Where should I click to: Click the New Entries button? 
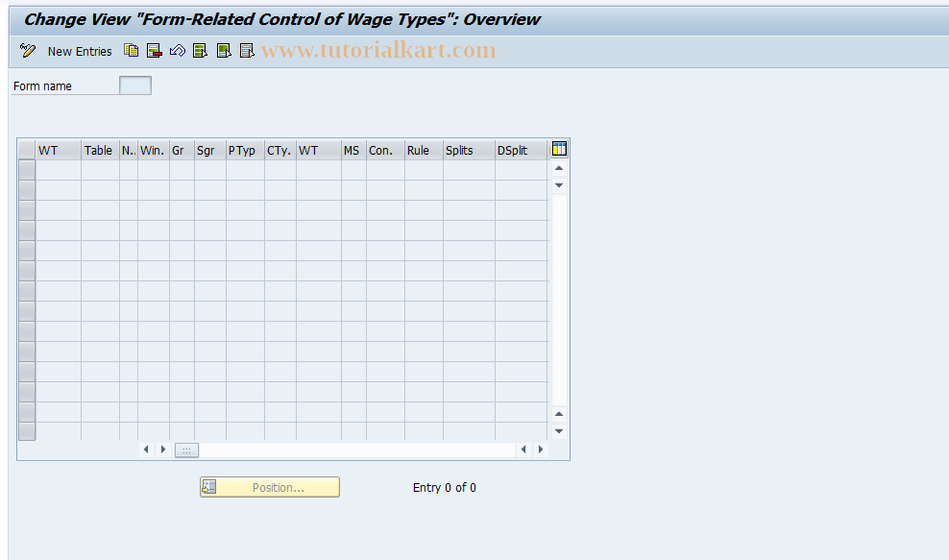[80, 52]
